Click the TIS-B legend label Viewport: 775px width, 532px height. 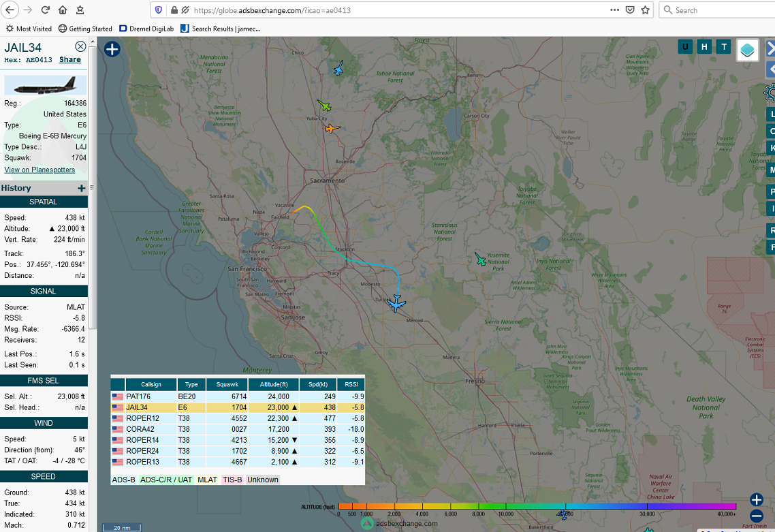tap(232, 480)
